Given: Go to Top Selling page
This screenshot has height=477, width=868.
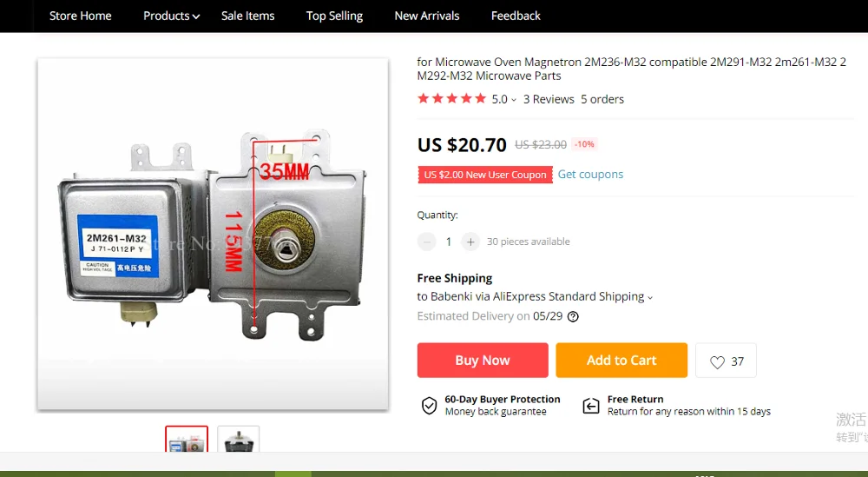Looking at the screenshot, I should pos(334,16).
